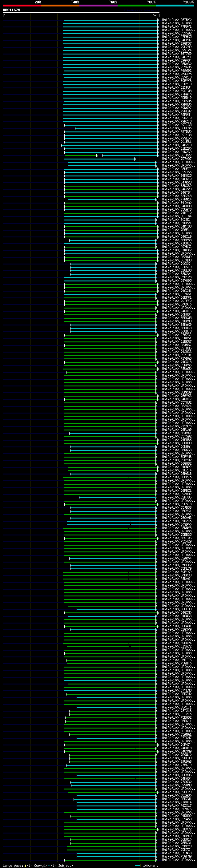This screenshot has width=197, height=868.
Task: Click the cyan ~100% identity color segment
Action: [175, 6]
